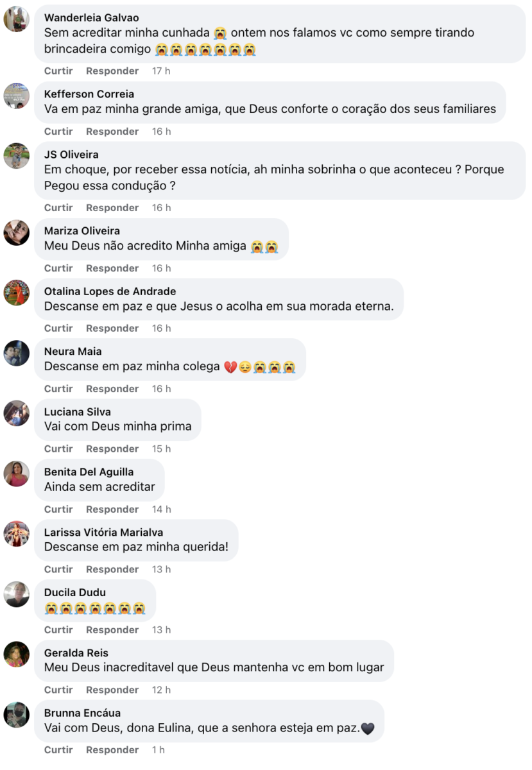This screenshot has width=532, height=770.
Task: Open Kefferson Correia's avatar
Action: coord(17,95)
